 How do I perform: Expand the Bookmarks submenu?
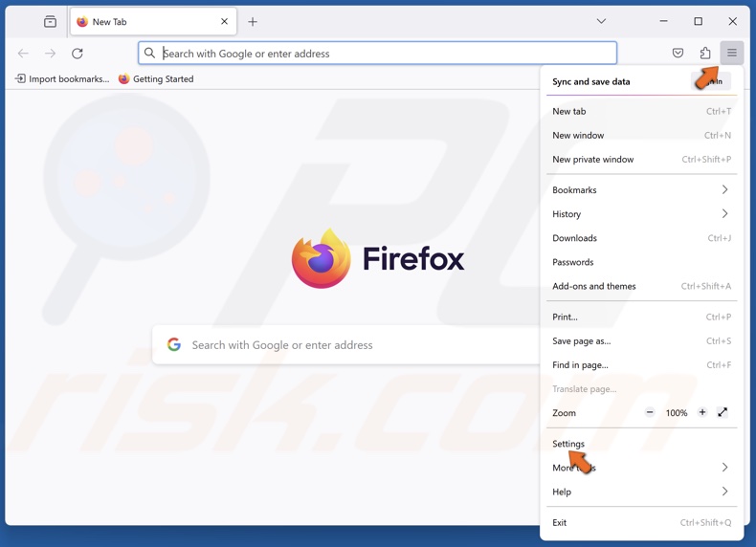pyautogui.click(x=642, y=190)
